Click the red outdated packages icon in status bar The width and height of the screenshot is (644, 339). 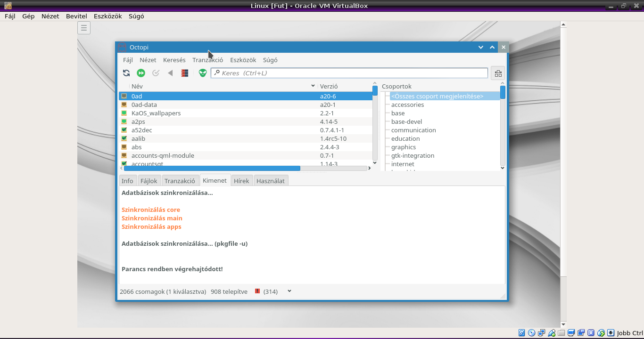257,291
